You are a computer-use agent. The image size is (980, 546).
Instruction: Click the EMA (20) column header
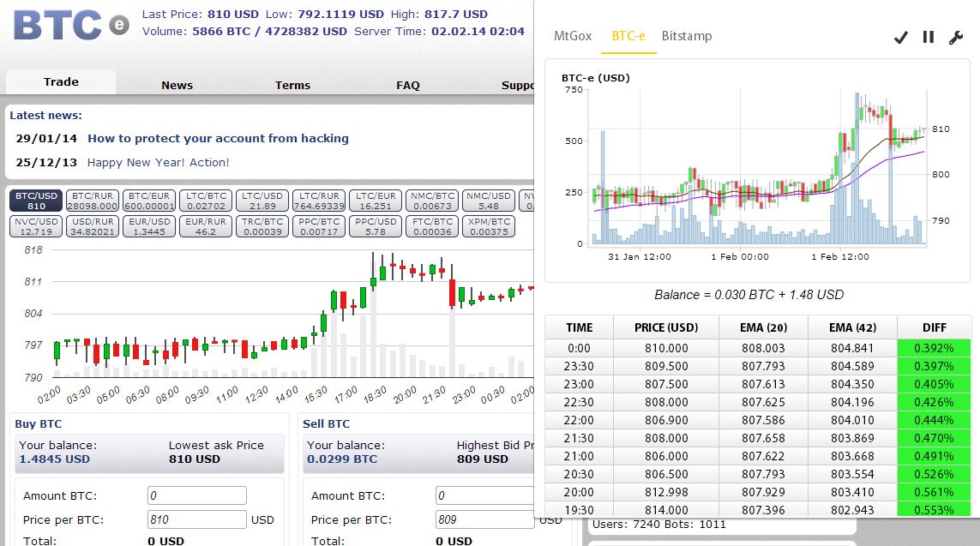point(763,327)
